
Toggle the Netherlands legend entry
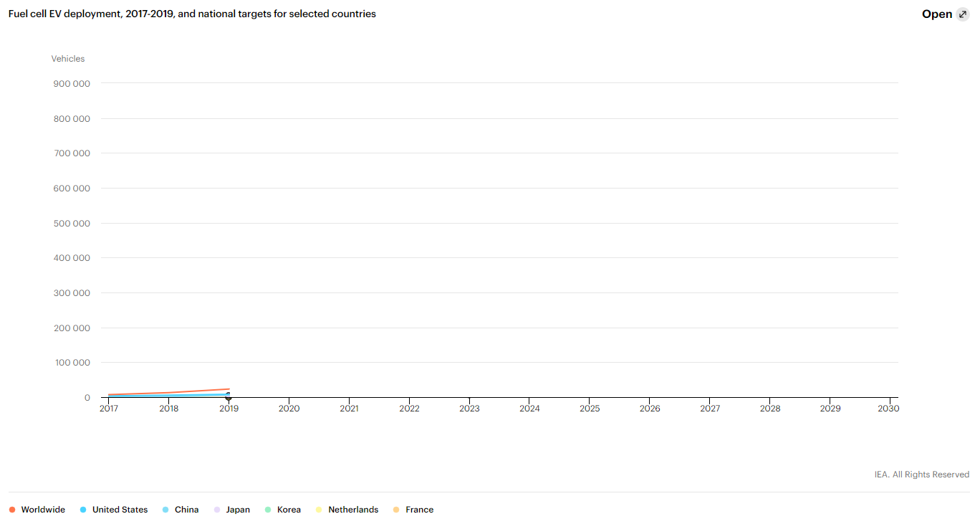click(x=347, y=510)
